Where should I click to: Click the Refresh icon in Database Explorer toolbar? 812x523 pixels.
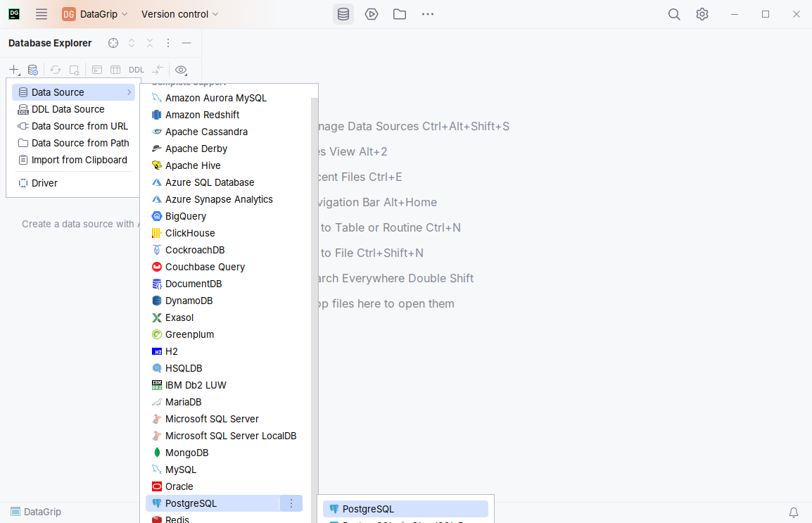tap(56, 70)
